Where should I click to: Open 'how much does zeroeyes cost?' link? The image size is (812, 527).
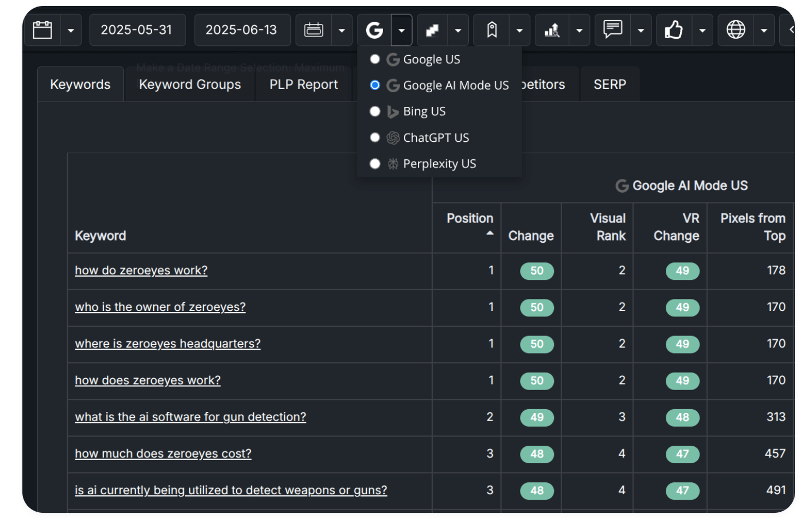(163, 454)
